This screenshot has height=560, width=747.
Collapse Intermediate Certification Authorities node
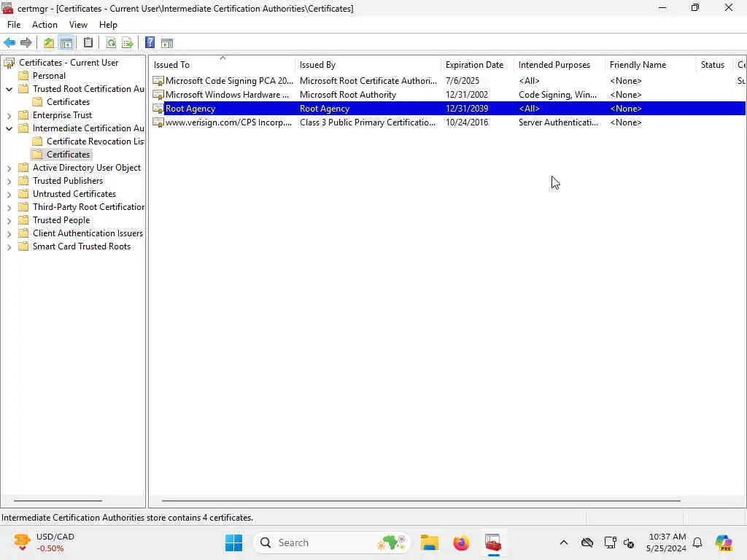9,128
